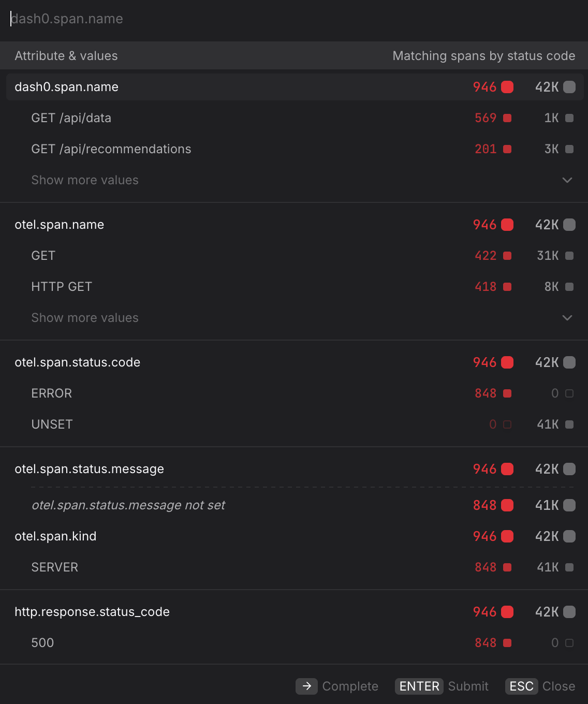Click red indicator beside the ERROR status value
Screen dimensions: 588x704
point(508,393)
